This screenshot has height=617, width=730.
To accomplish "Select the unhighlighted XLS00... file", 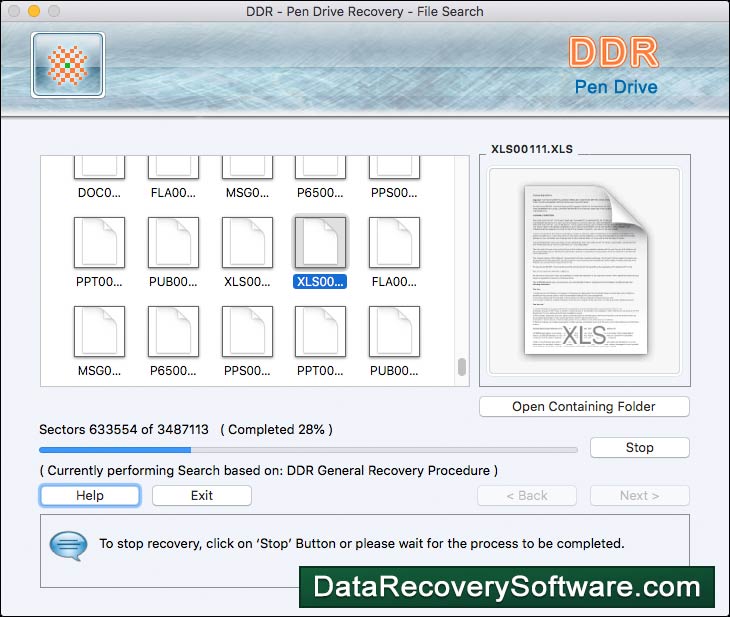I will (x=247, y=253).
